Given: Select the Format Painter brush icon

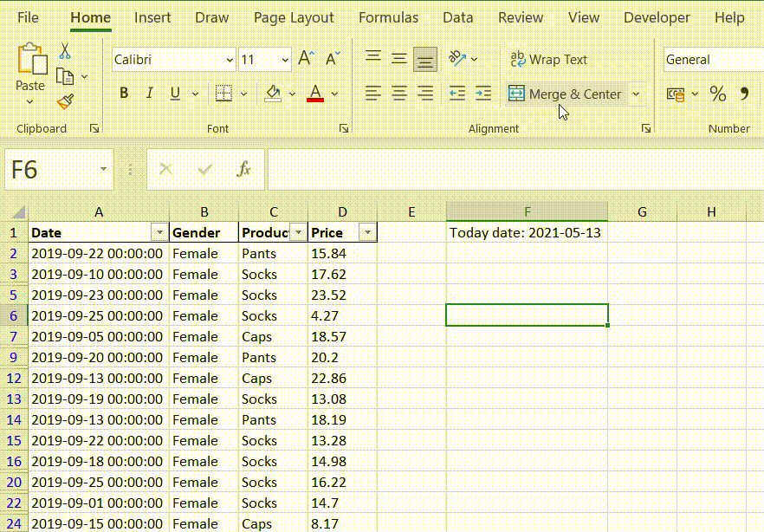Looking at the screenshot, I should click(x=65, y=102).
